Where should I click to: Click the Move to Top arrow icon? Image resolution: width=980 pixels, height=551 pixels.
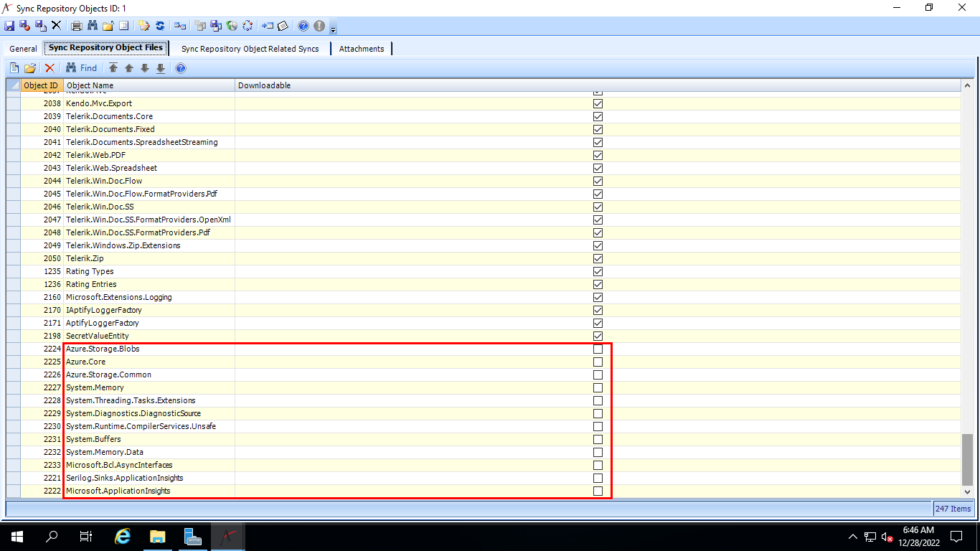coord(113,68)
